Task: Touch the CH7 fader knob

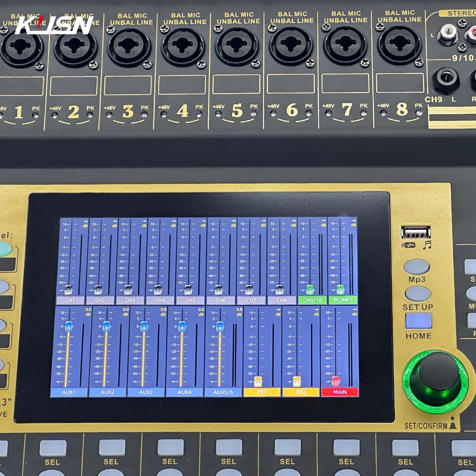Action: (x=249, y=290)
